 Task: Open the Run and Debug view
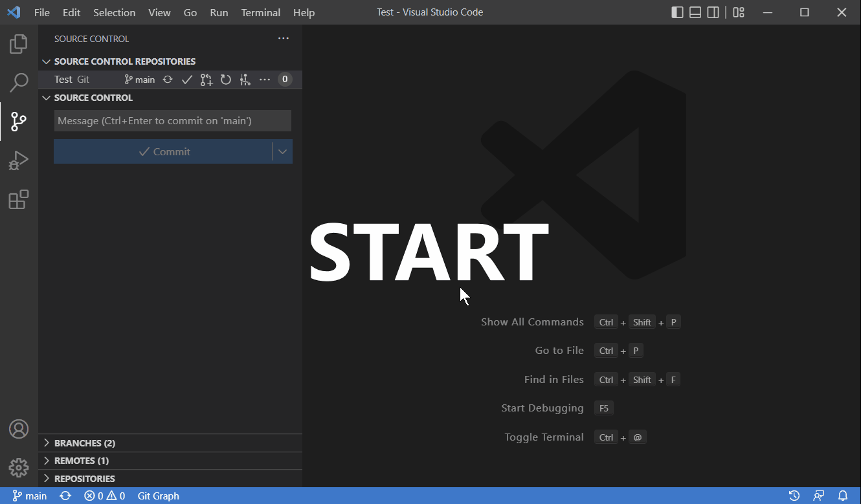[x=19, y=160]
